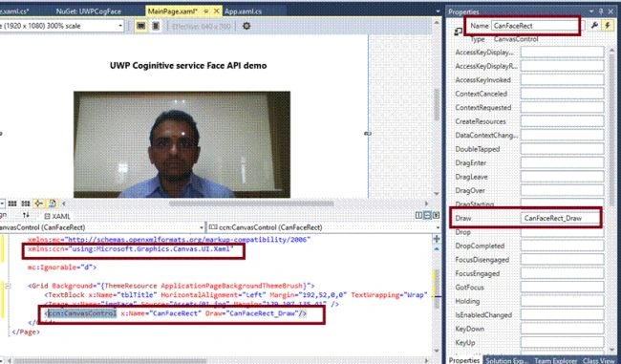This screenshot has height=364, width=621.
Task: Open Properties panel window options dropdown
Action: (591, 11)
